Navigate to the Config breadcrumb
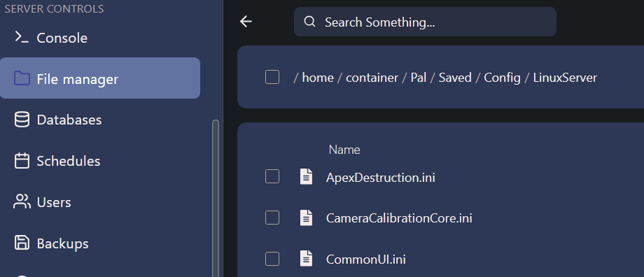 (502, 77)
